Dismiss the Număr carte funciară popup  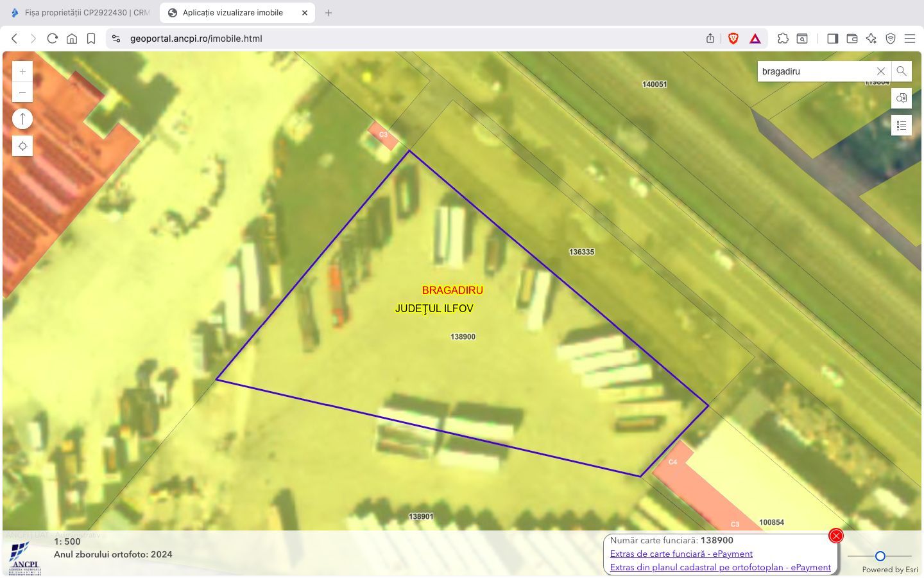click(835, 535)
